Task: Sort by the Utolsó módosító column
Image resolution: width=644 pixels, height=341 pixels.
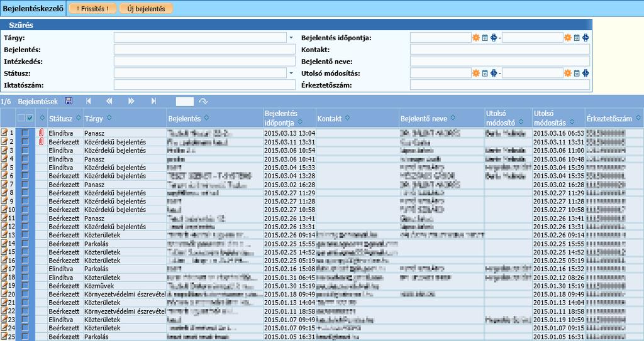Action: coord(521,122)
